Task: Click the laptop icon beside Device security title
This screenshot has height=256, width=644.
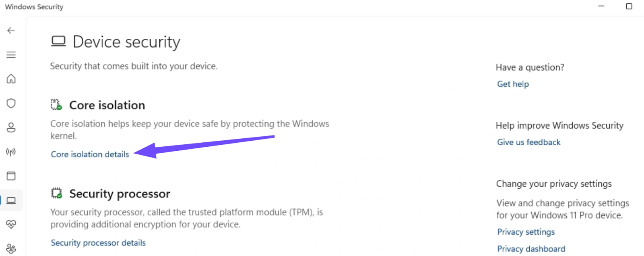Action: (x=58, y=41)
